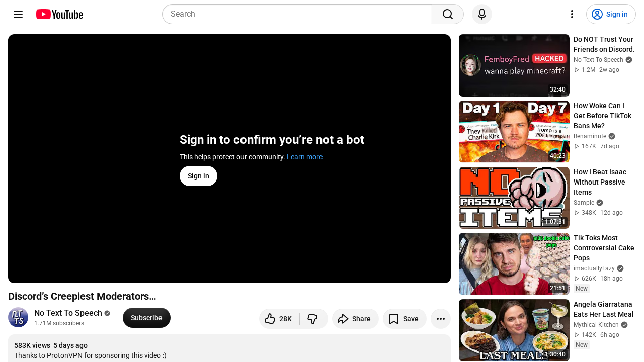This screenshot has height=362, width=644.
Task: Share this video
Action: point(355,319)
